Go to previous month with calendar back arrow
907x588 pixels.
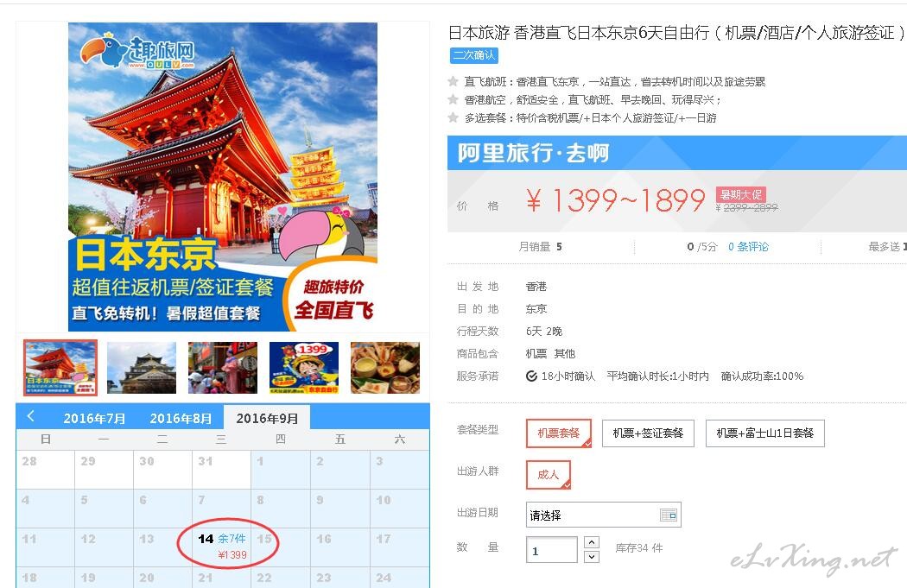tap(30, 415)
